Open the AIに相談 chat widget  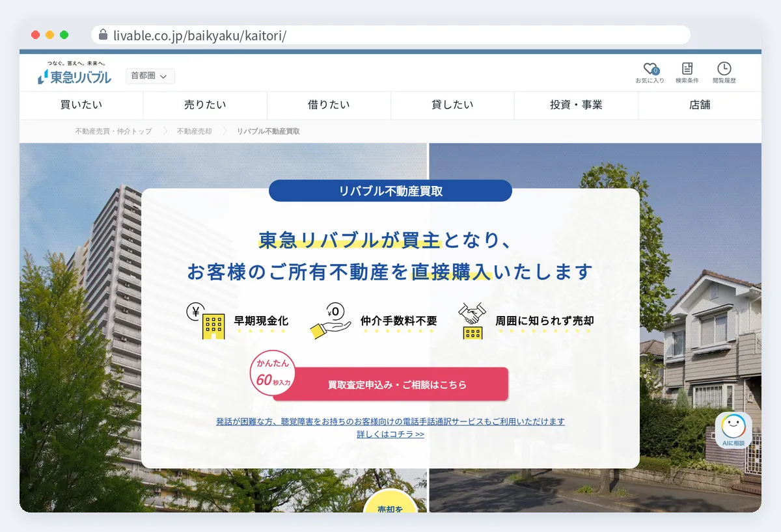click(x=733, y=431)
